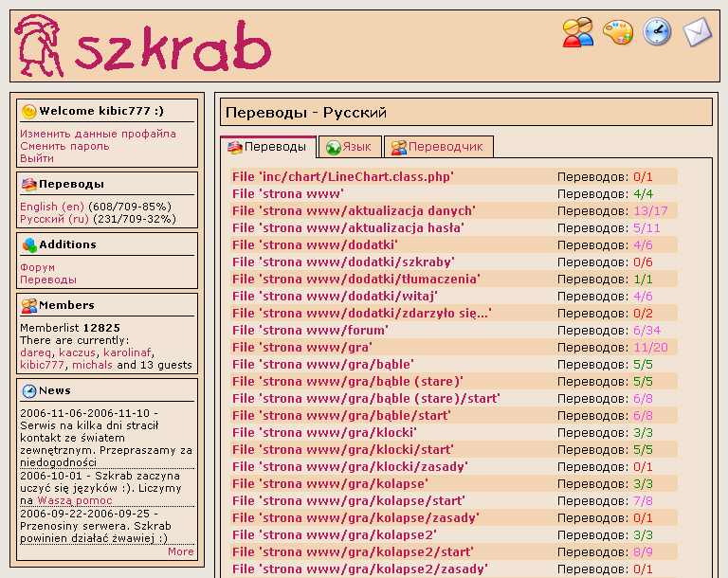The width and height of the screenshot is (728, 578).
Task: Open File 'strona www/aktualizacja hasła'
Action: coord(348,228)
